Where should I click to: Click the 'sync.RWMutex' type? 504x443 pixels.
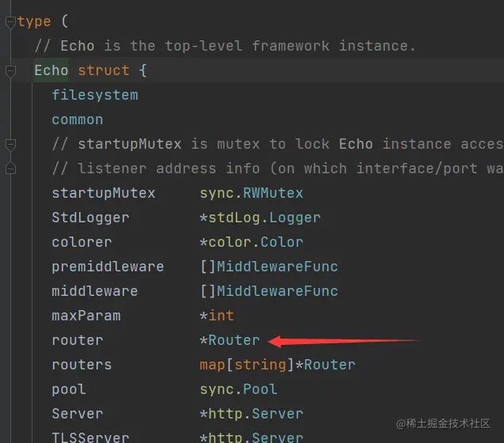tap(252, 193)
